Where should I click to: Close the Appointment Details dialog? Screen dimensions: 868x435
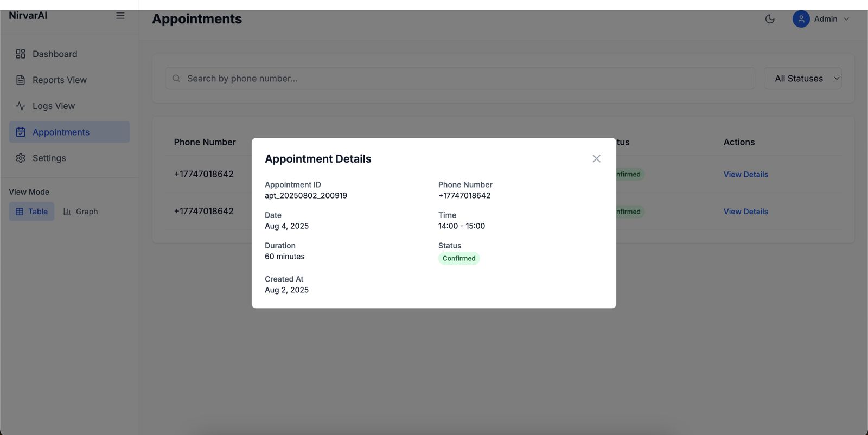pyautogui.click(x=596, y=158)
